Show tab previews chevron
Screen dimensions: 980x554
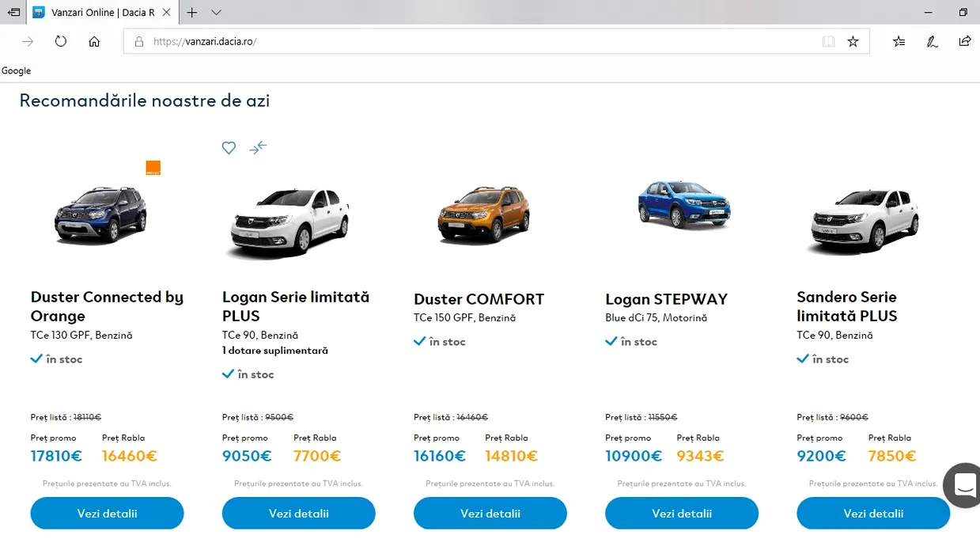coord(216,13)
